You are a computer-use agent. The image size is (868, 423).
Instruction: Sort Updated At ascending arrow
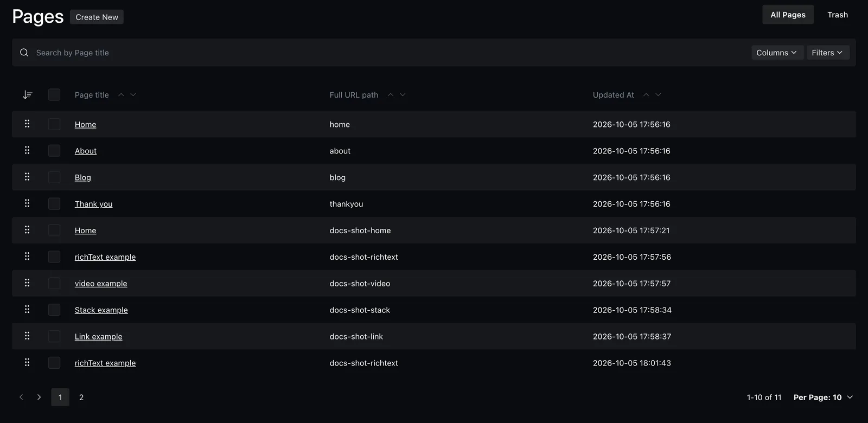(x=646, y=95)
